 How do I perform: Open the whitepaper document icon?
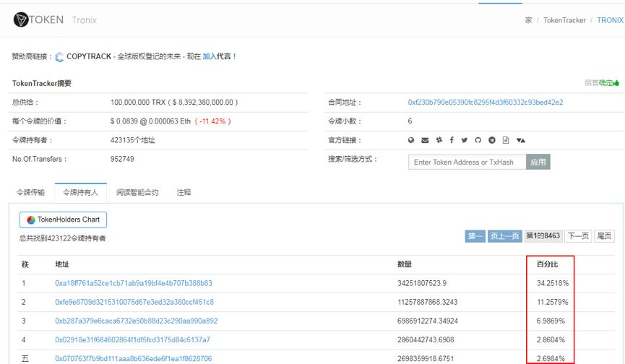[506, 140]
